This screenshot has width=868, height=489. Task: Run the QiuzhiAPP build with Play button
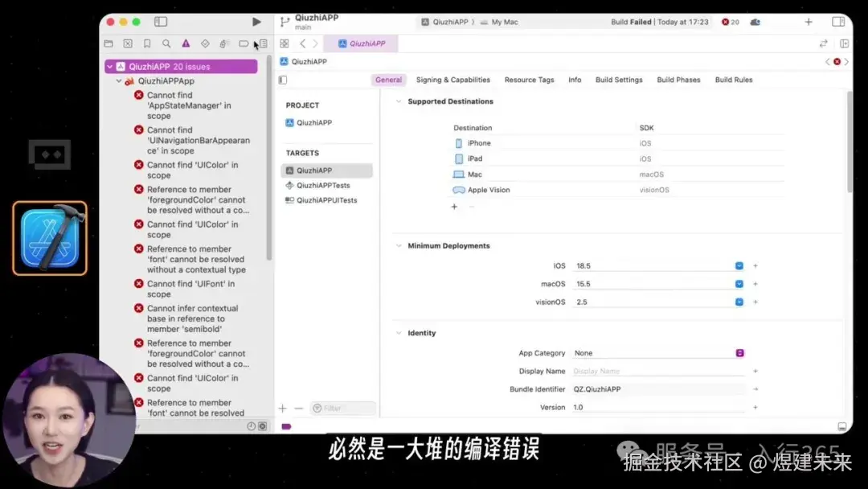click(256, 22)
